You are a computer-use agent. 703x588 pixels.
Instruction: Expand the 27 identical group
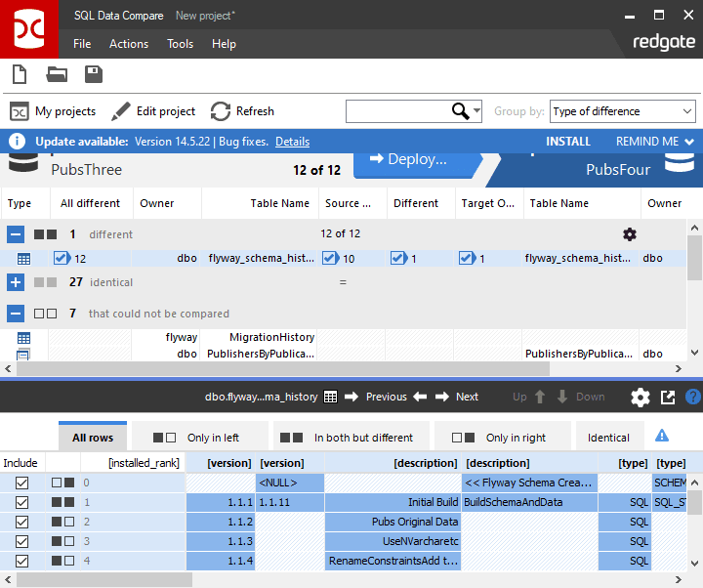coord(16,282)
